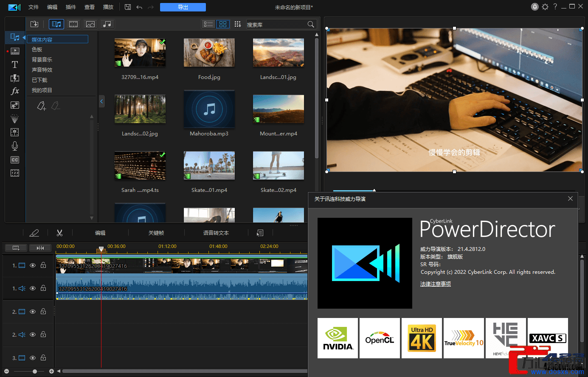Click the timeline 编辑 button
588x377 pixels.
click(100, 233)
